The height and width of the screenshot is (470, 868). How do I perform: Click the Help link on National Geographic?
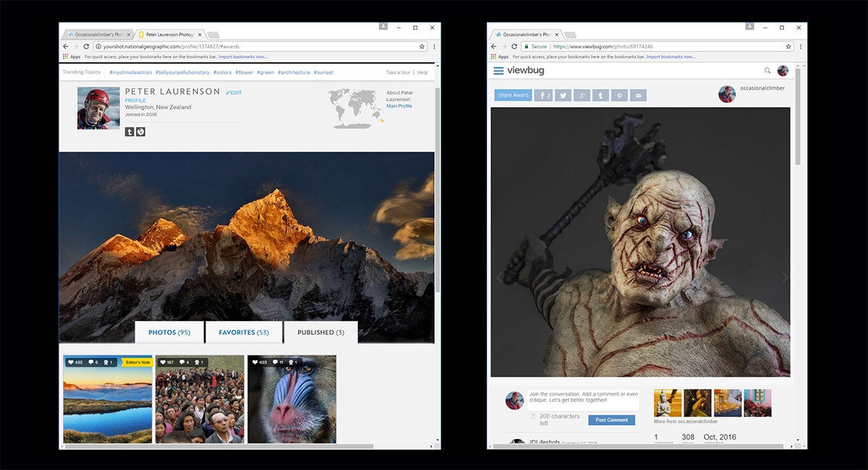(x=422, y=72)
